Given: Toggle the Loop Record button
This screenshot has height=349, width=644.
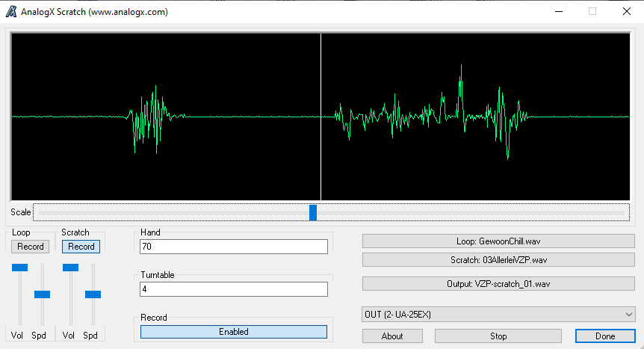Looking at the screenshot, I should point(31,247).
